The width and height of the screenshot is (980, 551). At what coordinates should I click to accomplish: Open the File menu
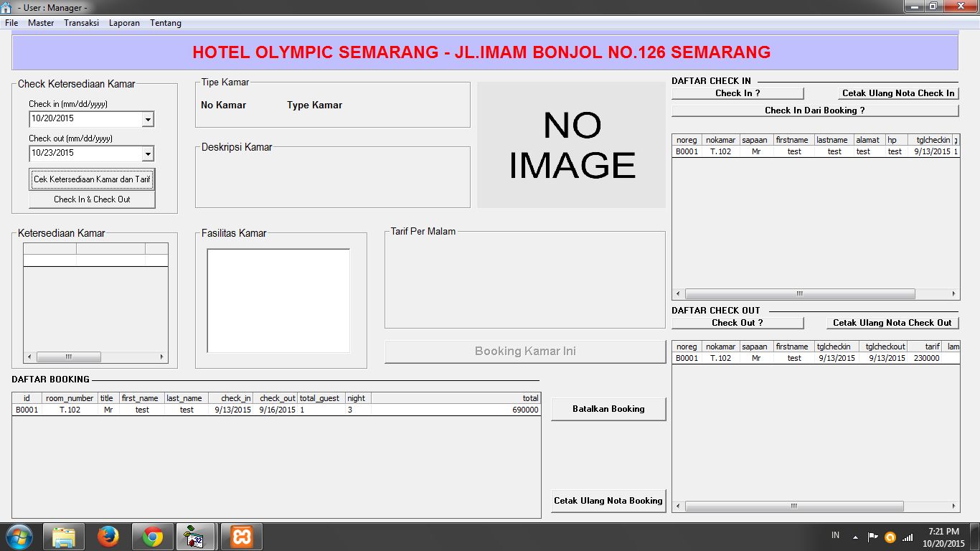11,23
